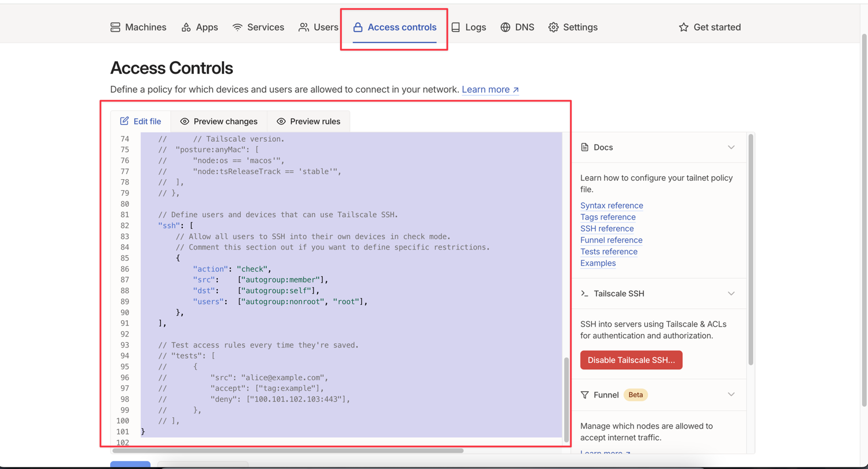Click the code editor vertical scrollbar

(x=566, y=399)
